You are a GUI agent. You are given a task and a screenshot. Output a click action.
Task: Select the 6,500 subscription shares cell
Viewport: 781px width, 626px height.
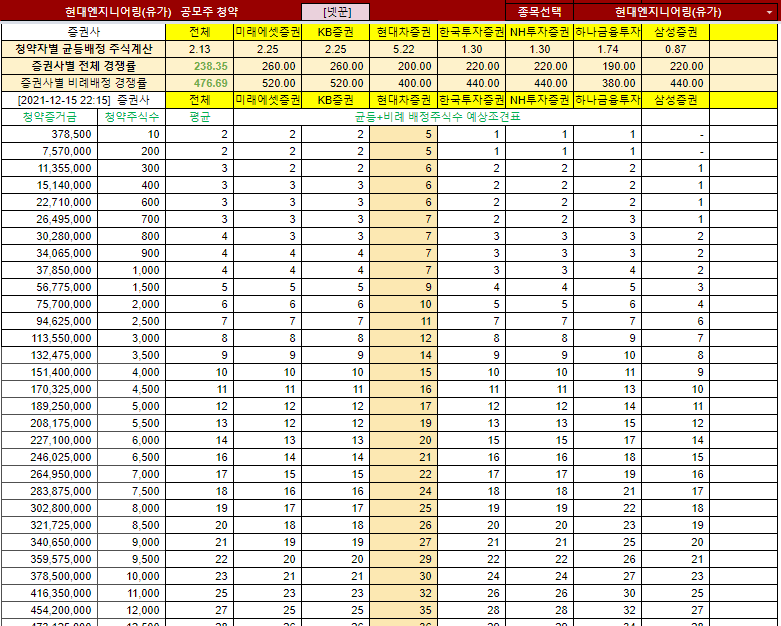coord(131,457)
